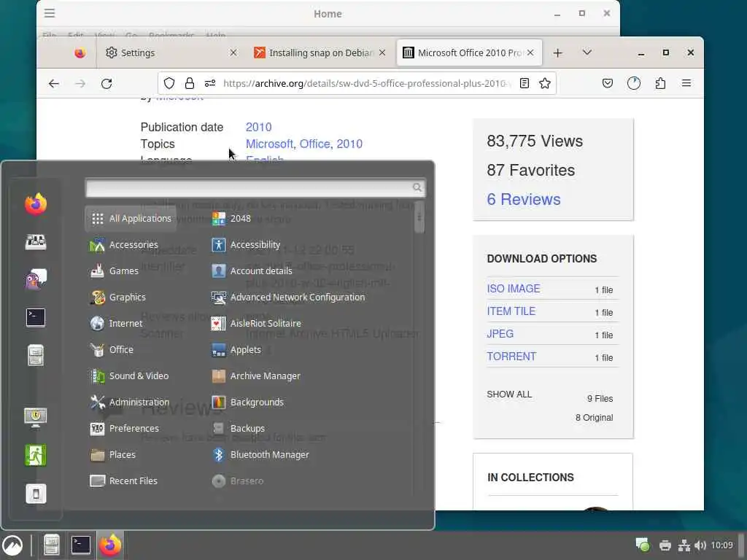The image size is (747, 560).
Task: Open the Cinnamon menu button in panel
Action: pyautogui.click(x=12, y=545)
